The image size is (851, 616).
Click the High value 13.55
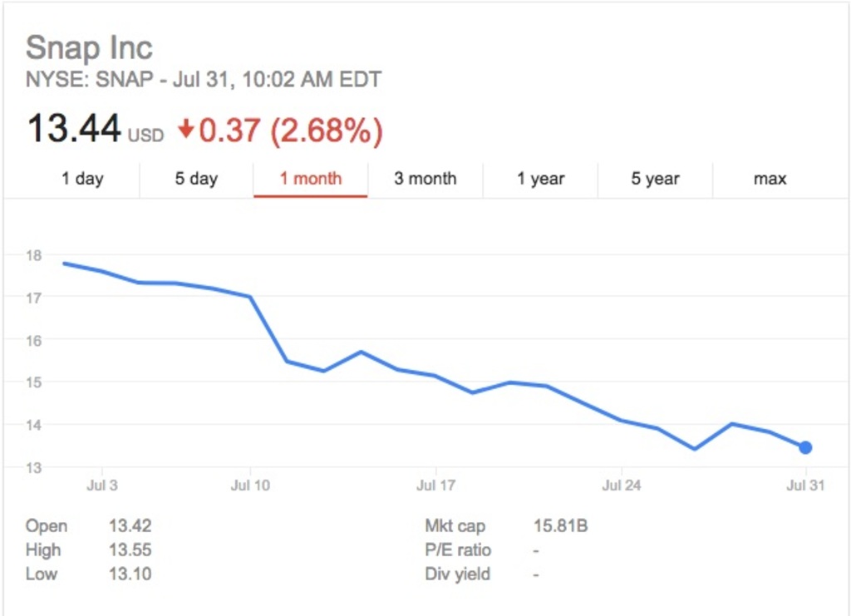(133, 549)
